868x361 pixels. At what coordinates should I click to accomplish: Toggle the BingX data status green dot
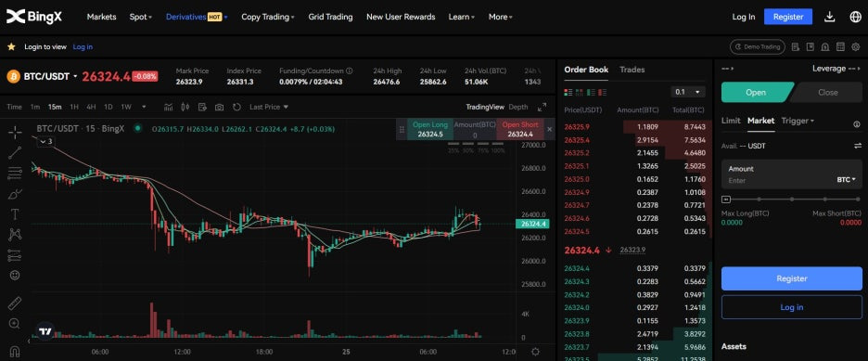tap(138, 128)
